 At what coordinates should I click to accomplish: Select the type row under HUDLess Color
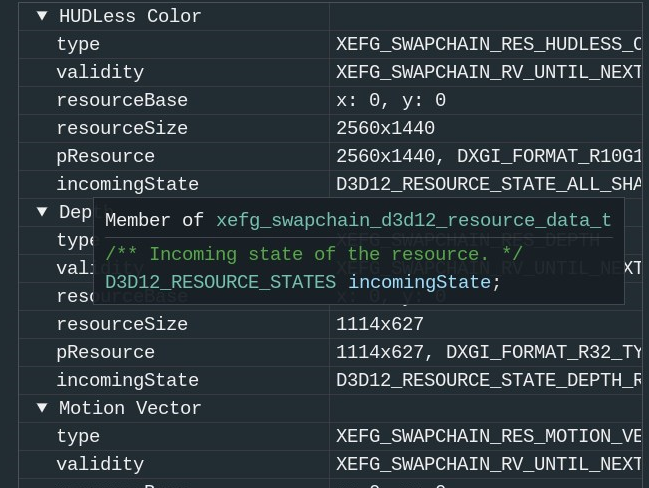click(x=78, y=44)
